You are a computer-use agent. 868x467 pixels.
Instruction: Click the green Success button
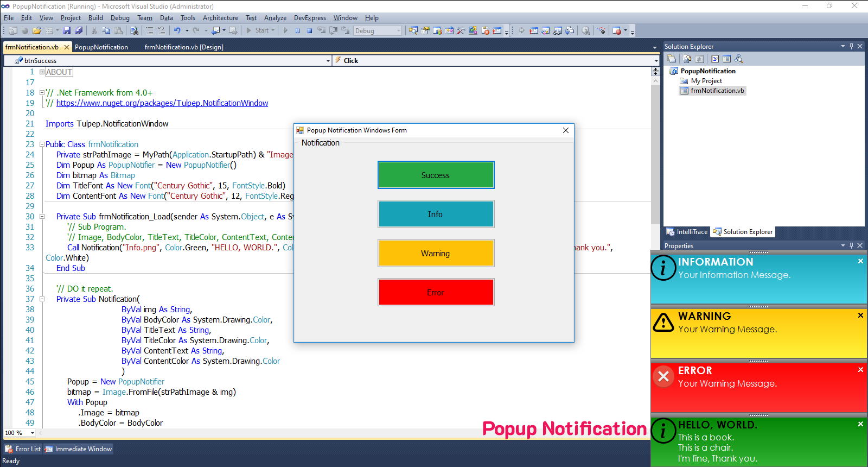(436, 175)
